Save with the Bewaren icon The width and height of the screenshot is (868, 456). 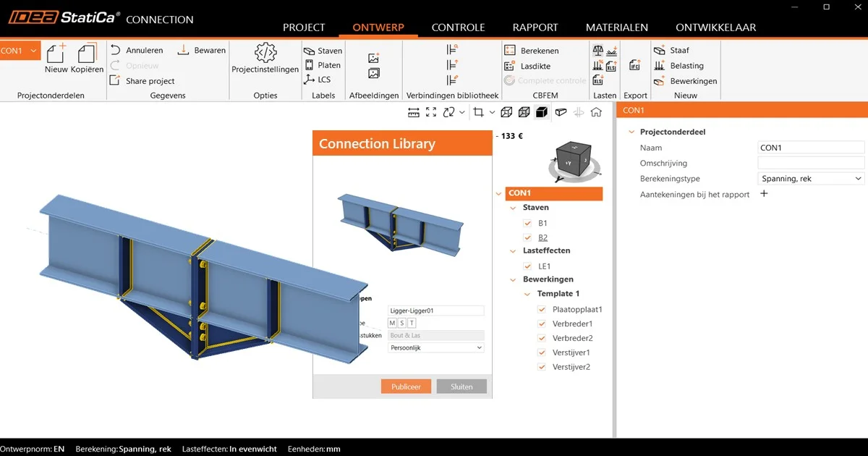[x=183, y=50]
